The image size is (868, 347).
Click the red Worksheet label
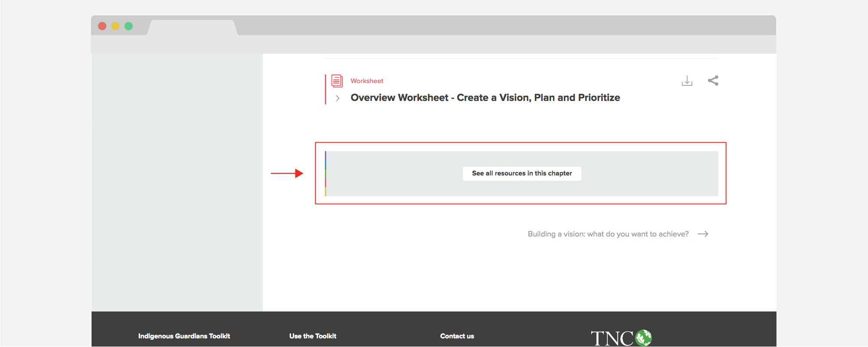(x=367, y=81)
